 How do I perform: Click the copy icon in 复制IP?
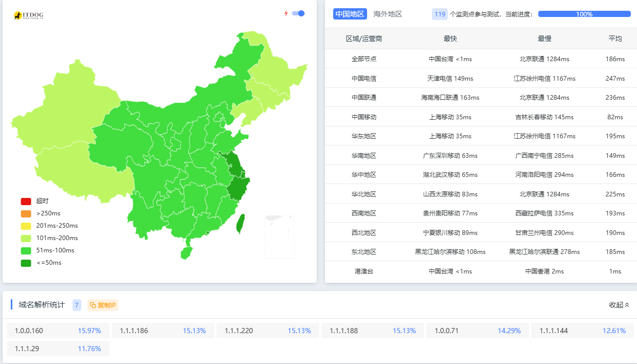point(93,305)
